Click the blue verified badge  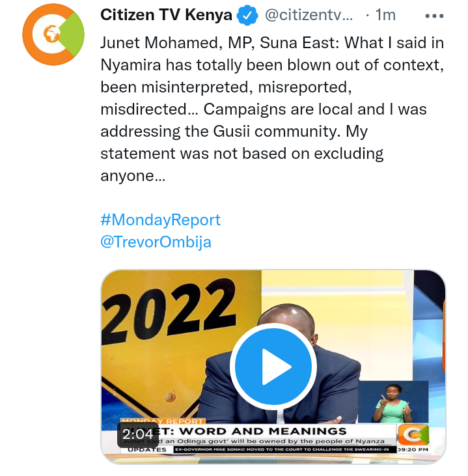[247, 15]
